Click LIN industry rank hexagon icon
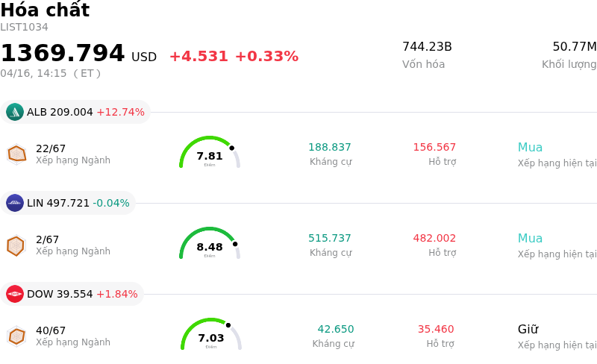 (16, 245)
